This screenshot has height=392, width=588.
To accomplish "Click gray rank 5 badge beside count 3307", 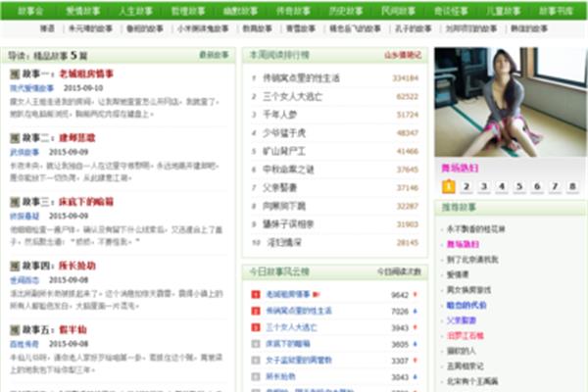I will point(256,360).
